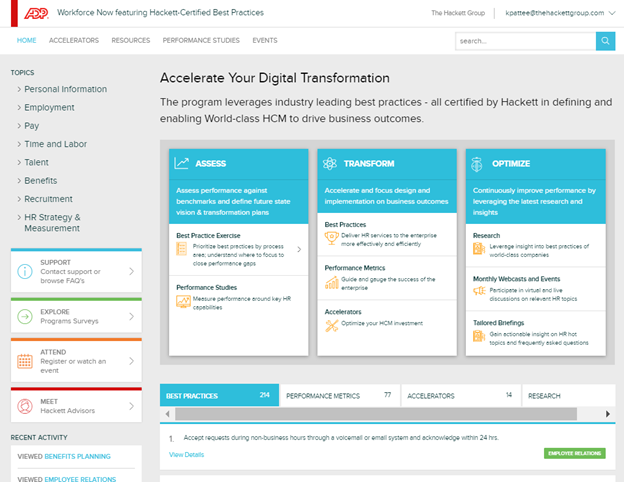This screenshot has height=482, width=624.
Task: Click right arrow of tab scrollbar
Action: pyautogui.click(x=608, y=414)
